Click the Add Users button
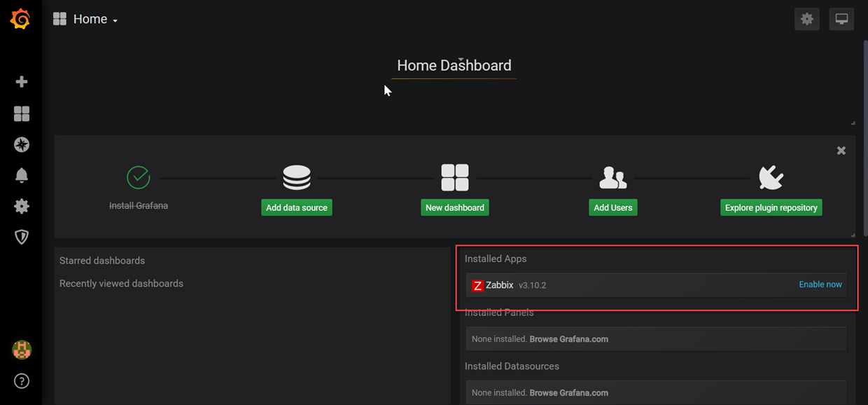 pyautogui.click(x=612, y=207)
